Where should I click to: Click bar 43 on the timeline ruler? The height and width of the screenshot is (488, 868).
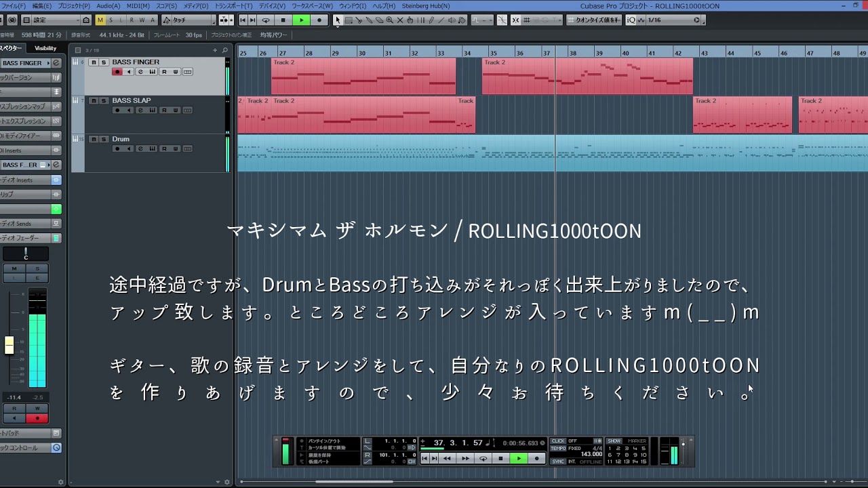[x=705, y=52]
